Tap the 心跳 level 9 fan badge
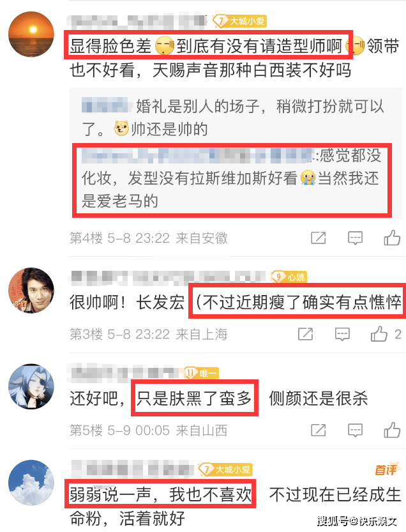The height and width of the screenshot is (532, 406). (x=289, y=277)
